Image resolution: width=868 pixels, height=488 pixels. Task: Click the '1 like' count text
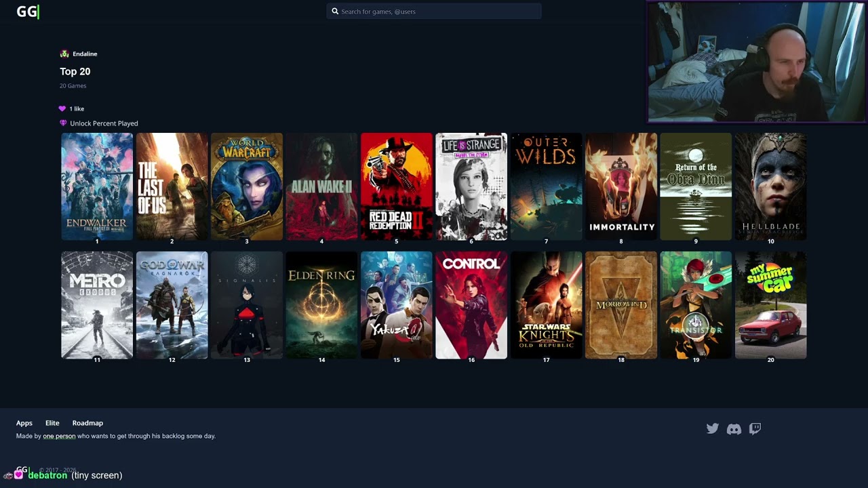coord(77,108)
